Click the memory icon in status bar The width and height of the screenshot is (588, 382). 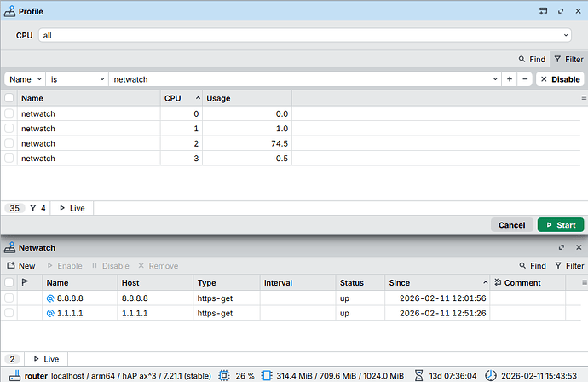tap(266, 376)
